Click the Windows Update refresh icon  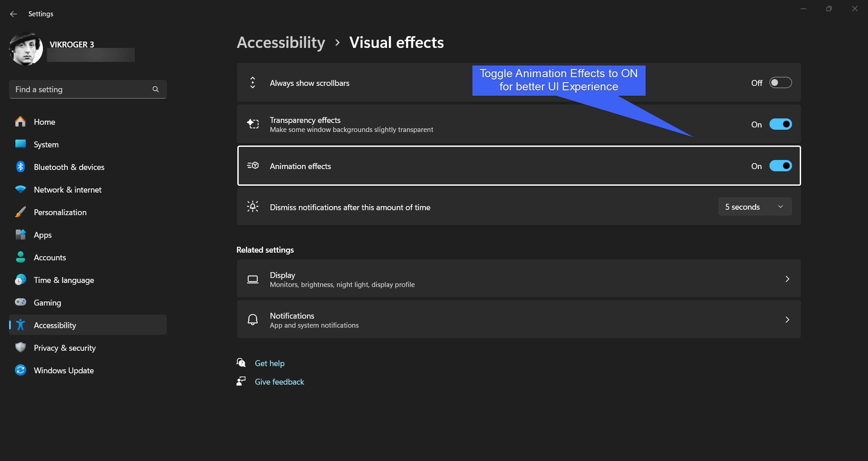tap(20, 370)
